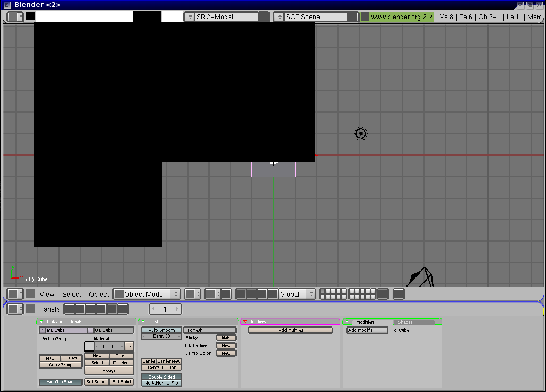The width and height of the screenshot is (546, 392).
Task: Open the Select menu
Action: [x=72, y=294]
